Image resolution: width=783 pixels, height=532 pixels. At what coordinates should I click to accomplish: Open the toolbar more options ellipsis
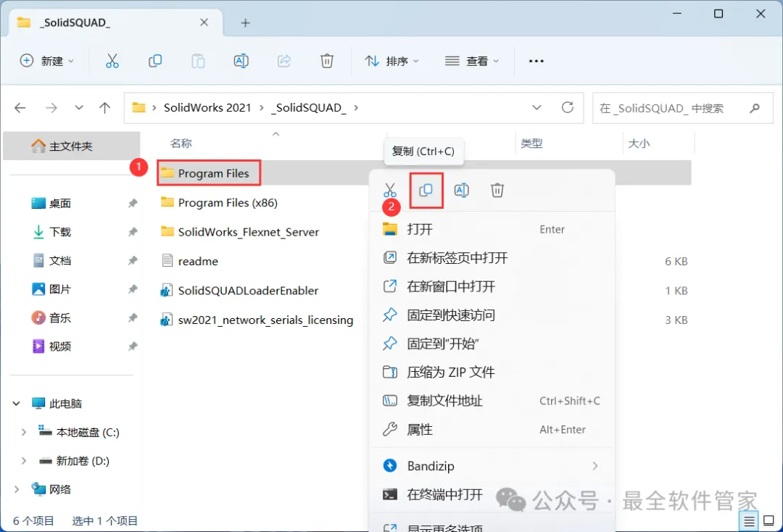pyautogui.click(x=536, y=61)
